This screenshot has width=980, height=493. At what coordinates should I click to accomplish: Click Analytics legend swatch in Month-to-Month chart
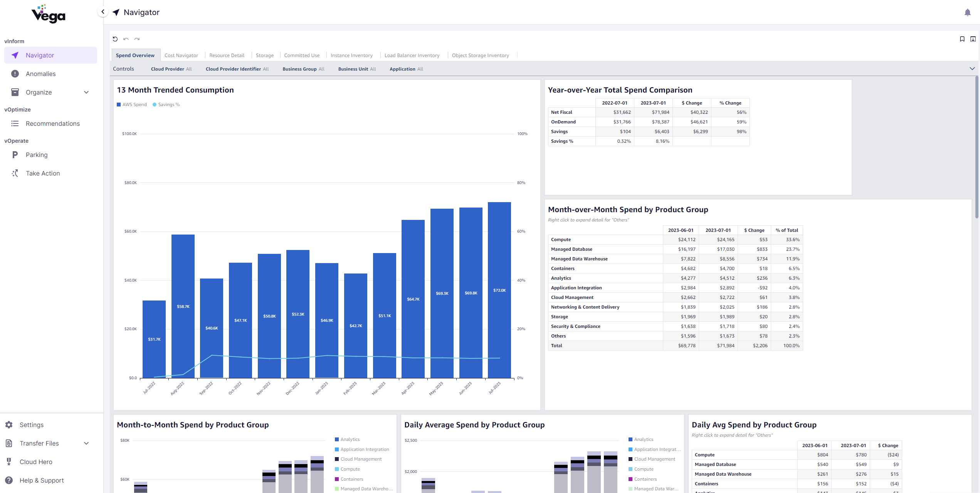click(x=337, y=439)
